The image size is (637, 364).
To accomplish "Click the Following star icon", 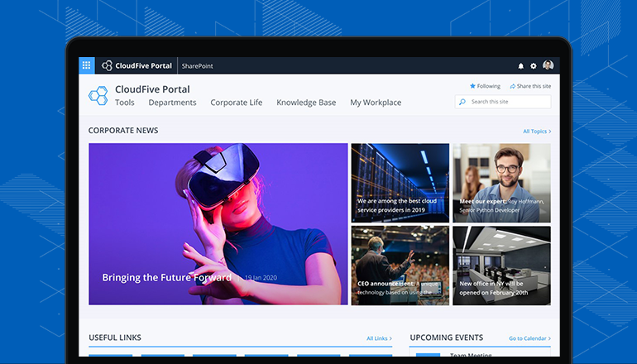I will tap(472, 86).
